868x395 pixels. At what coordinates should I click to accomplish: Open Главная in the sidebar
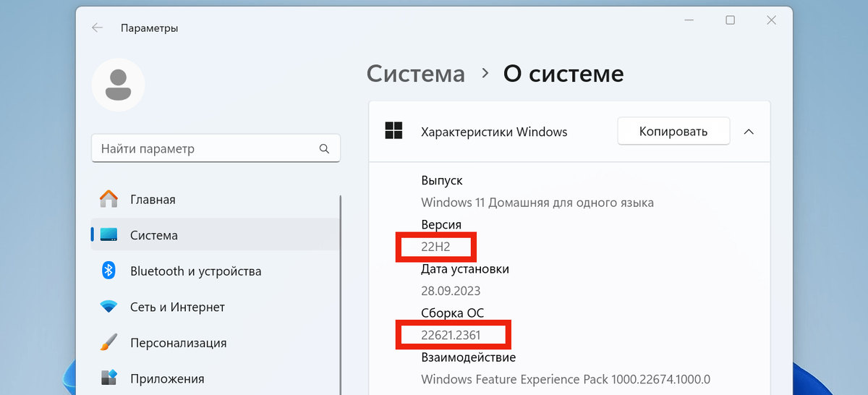pos(216,199)
